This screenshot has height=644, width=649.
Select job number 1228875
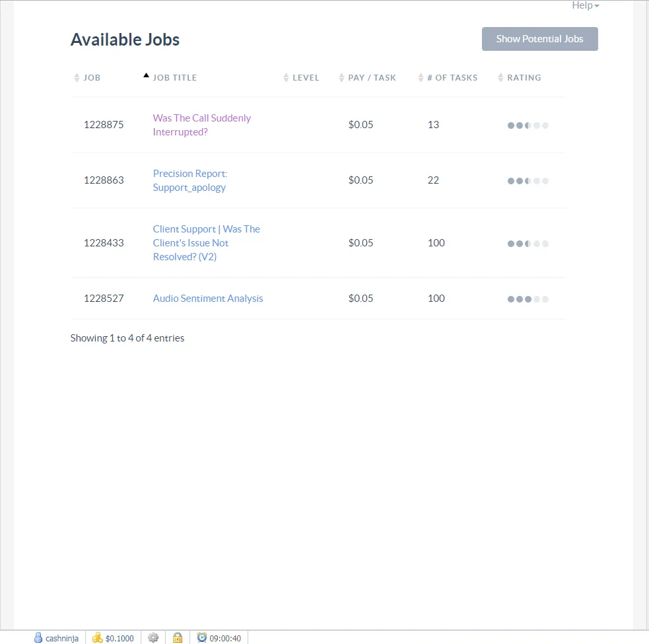pyautogui.click(x=104, y=125)
